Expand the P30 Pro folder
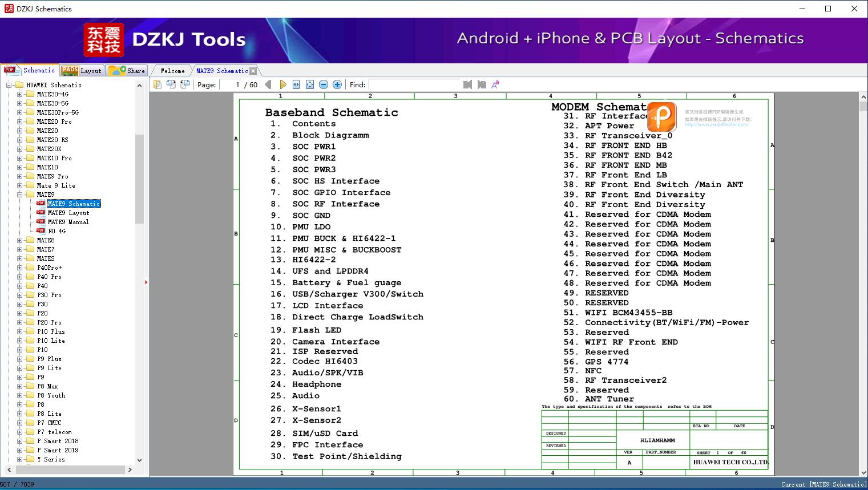The height and width of the screenshot is (490, 868). point(19,295)
